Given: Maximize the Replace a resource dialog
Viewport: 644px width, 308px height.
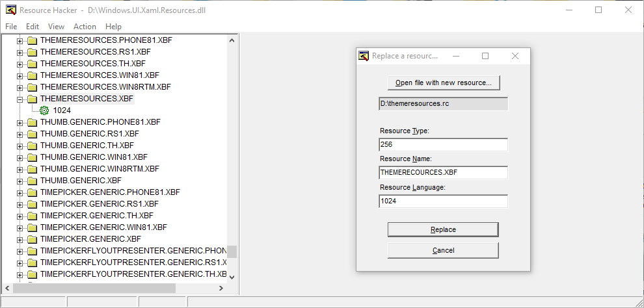Looking at the screenshot, I should click(485, 56).
